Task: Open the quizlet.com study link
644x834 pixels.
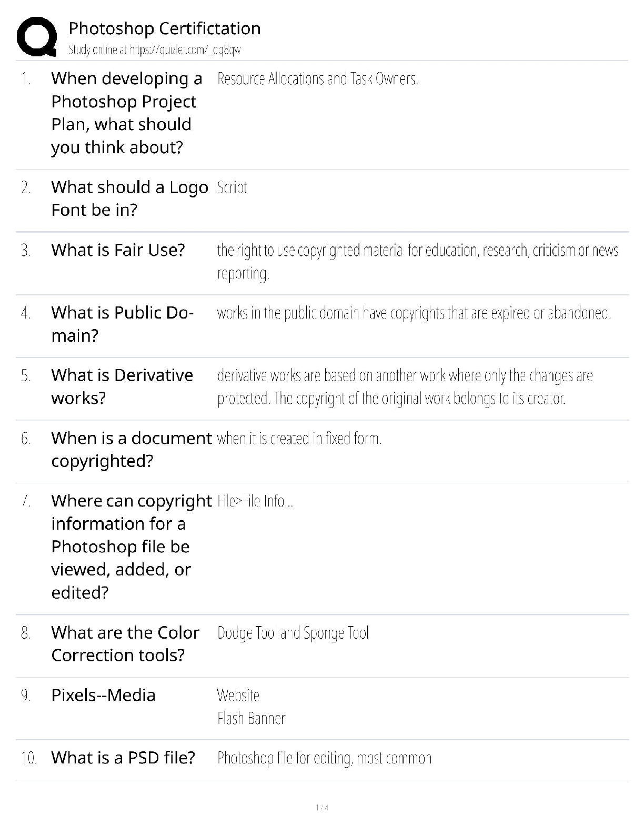Action: (x=155, y=50)
